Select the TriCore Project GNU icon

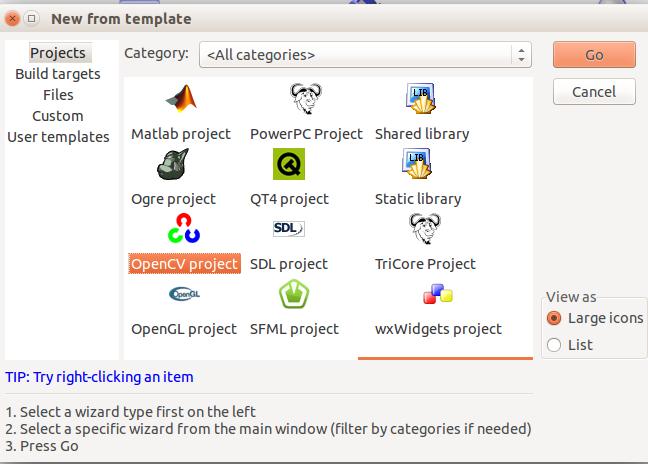(425, 229)
